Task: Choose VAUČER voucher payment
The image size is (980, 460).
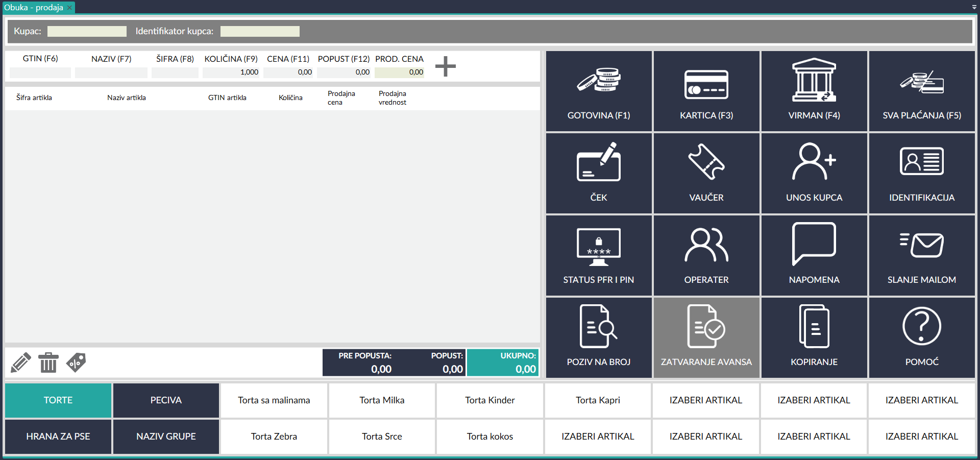Action: (706, 173)
